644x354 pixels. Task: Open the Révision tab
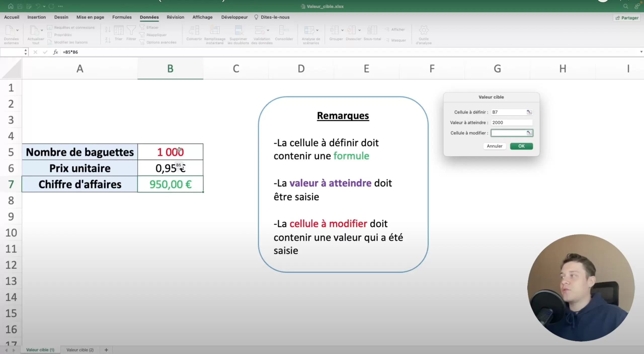tap(175, 17)
